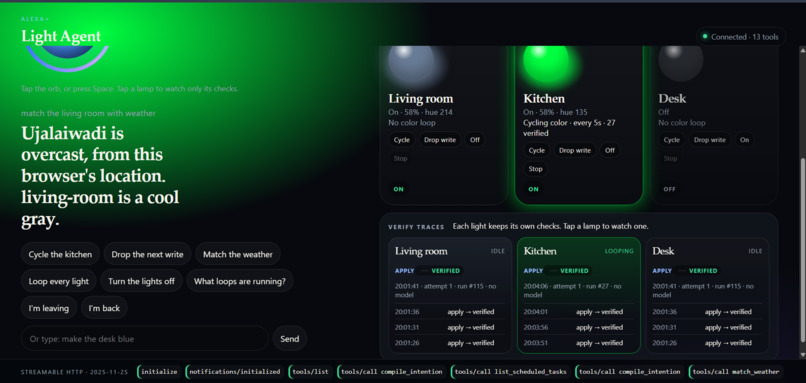Click the 20:01:26 Desk trace row
This screenshot has width=806, height=383.
[707, 342]
